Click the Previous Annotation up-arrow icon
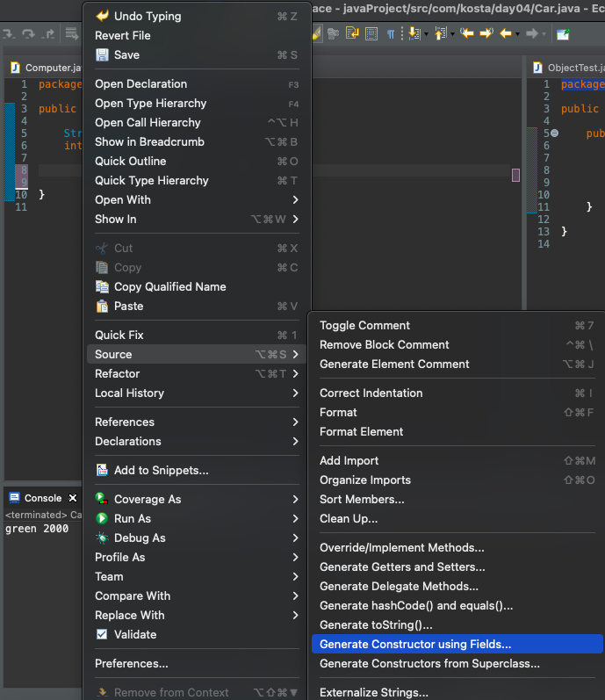The image size is (605, 700). [440, 33]
